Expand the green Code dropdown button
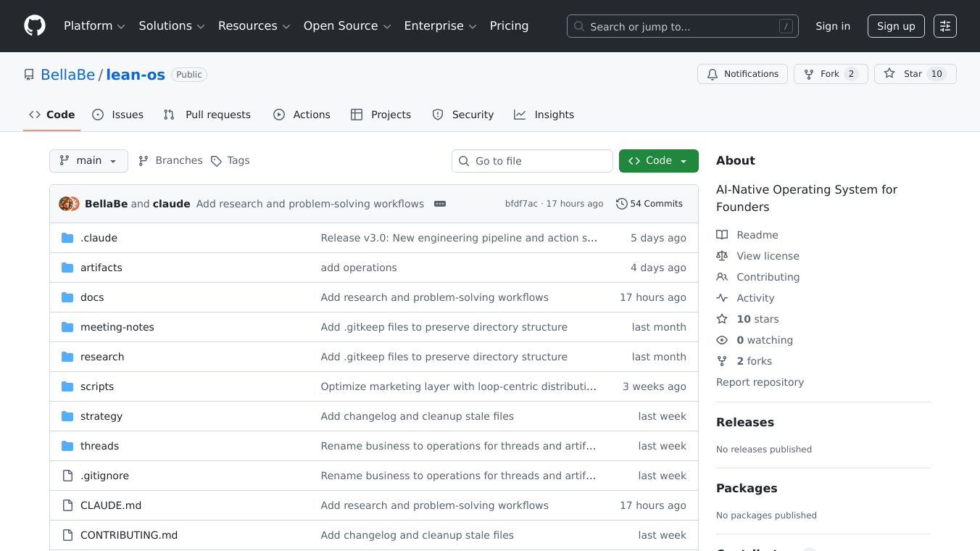The height and width of the screenshot is (551, 980). coord(658,161)
